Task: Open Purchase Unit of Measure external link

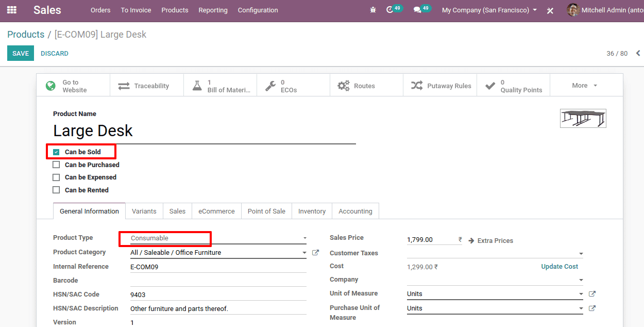Action: 592,308
